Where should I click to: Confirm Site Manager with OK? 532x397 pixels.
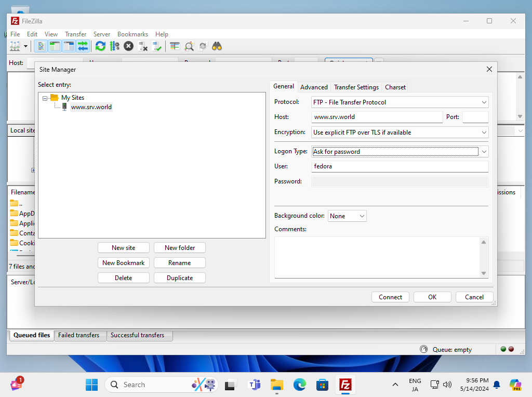coord(432,297)
